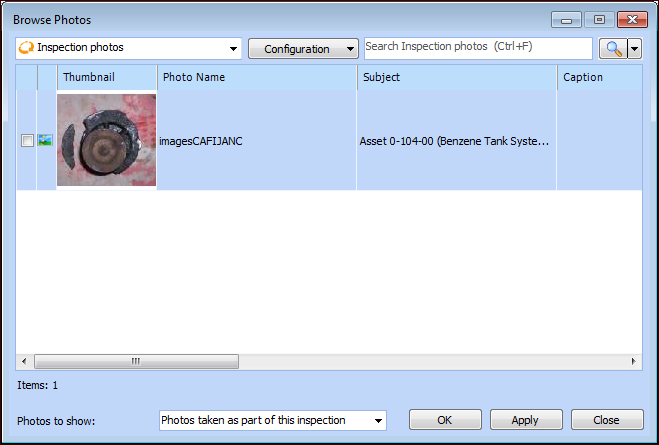The image size is (659, 445).
Task: Click into the Search Inspection photos field
Action: [x=478, y=48]
